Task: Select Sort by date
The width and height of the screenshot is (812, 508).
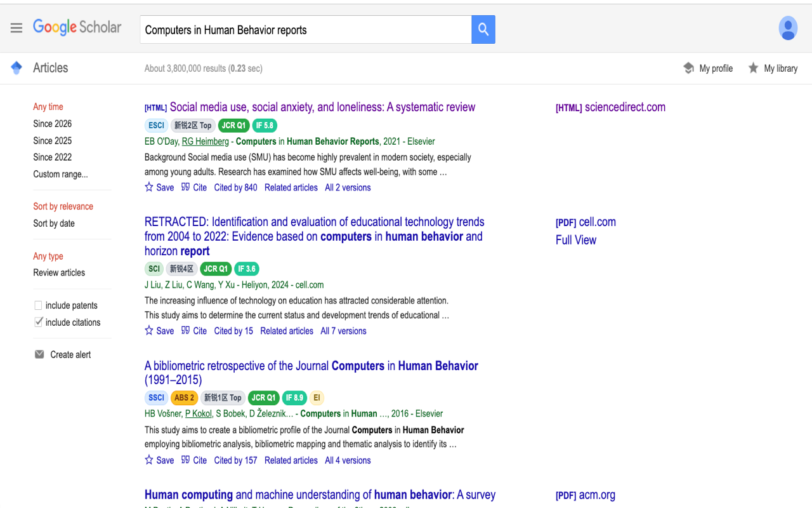Action: 54,224
